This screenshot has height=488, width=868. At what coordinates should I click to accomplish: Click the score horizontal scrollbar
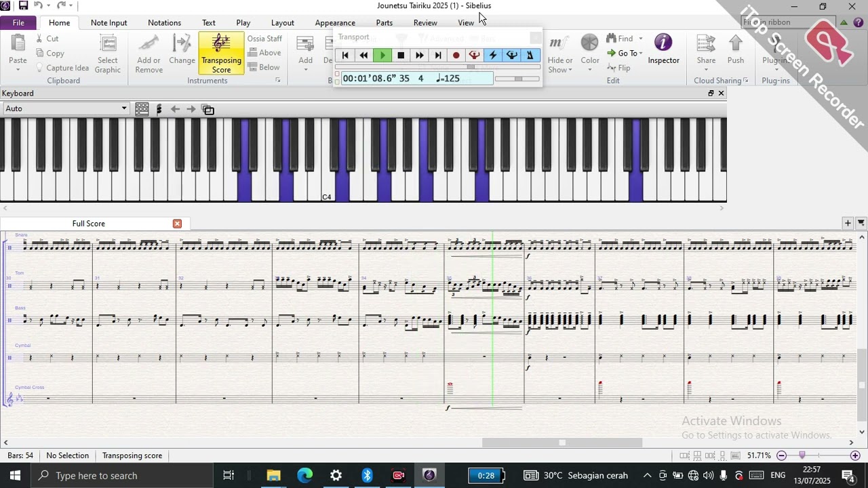pos(562,443)
